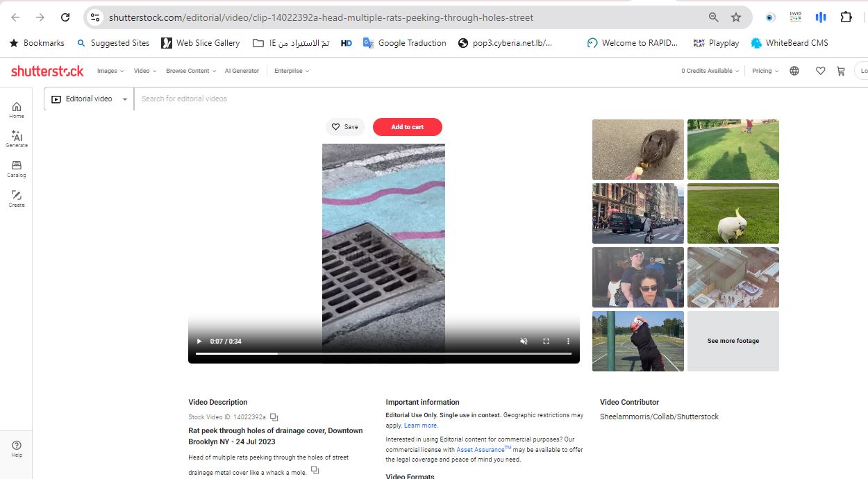Viewport: 868px width, 479px height.
Task: Copy the Stock Video ID
Action: click(x=274, y=417)
